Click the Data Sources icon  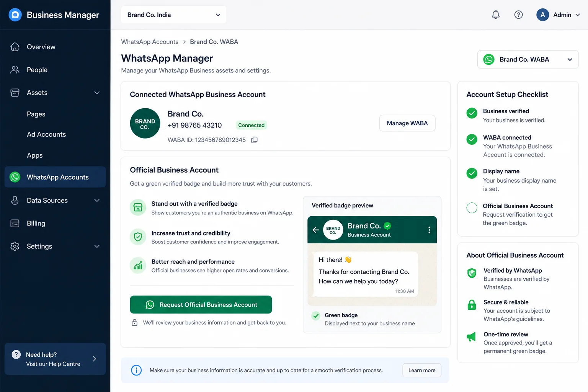15,200
